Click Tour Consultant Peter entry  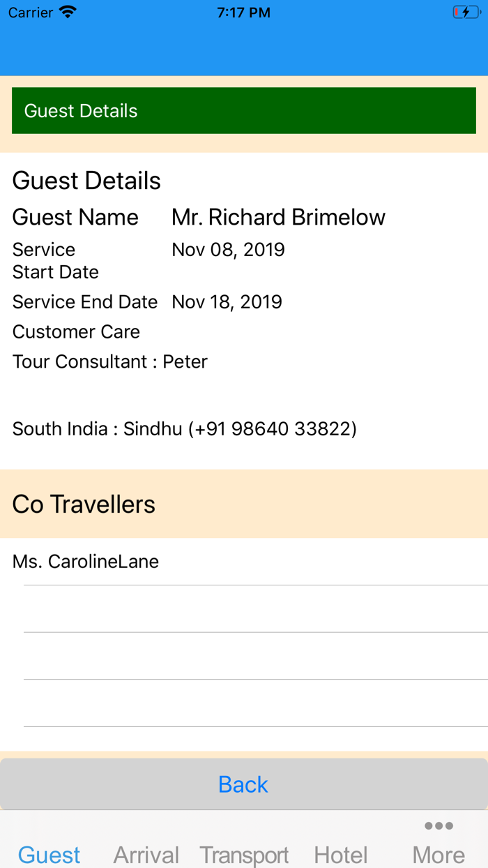point(109,361)
